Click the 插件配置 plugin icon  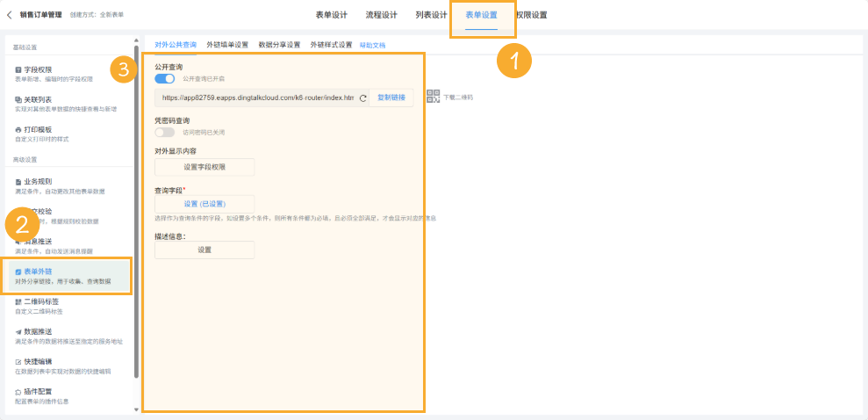click(18, 392)
